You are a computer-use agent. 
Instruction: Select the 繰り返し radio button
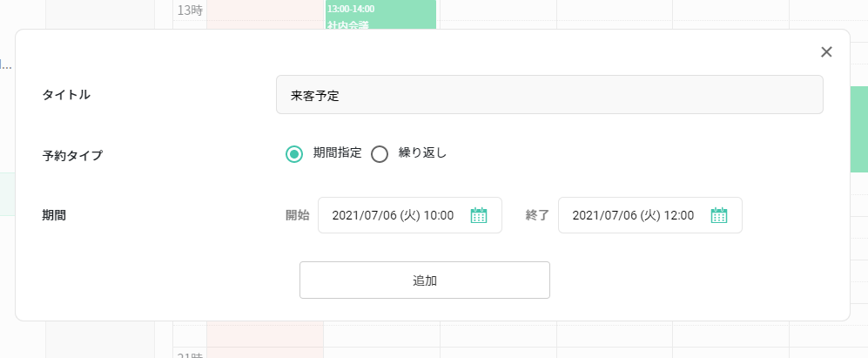379,154
